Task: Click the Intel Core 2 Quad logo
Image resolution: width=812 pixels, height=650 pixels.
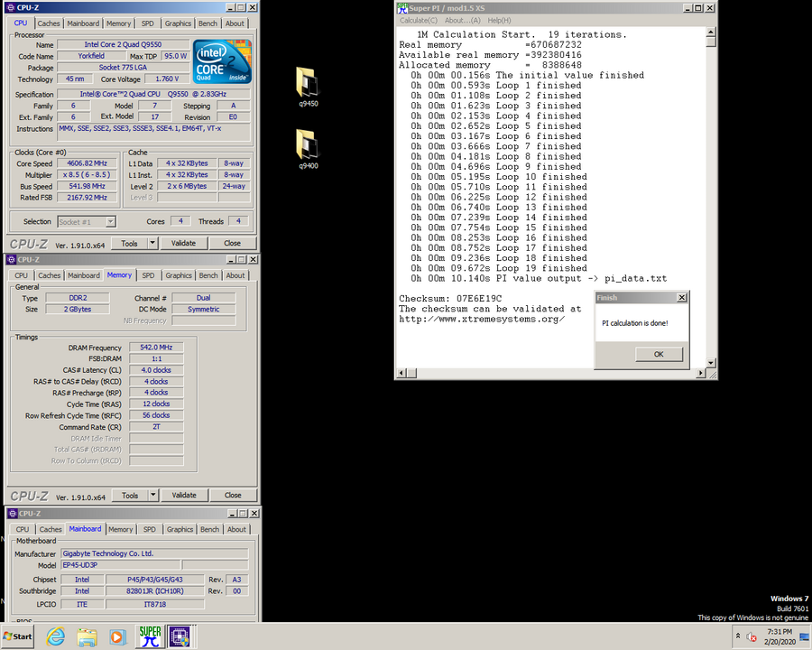Action: tap(222, 61)
